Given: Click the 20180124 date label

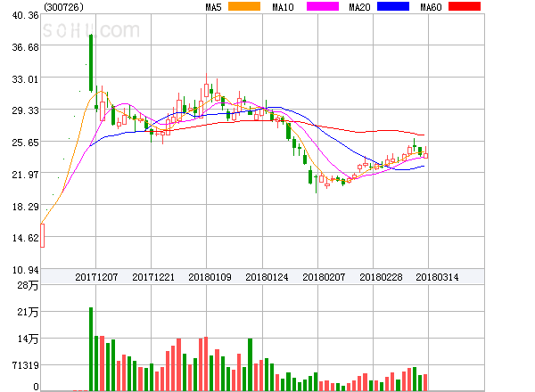Looking at the screenshot, I should (x=267, y=277).
